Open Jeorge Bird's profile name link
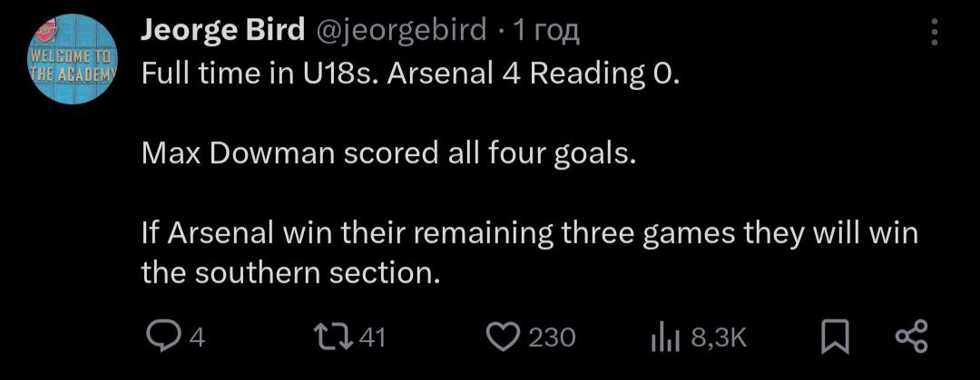The height and width of the screenshot is (380, 980). click(x=222, y=31)
